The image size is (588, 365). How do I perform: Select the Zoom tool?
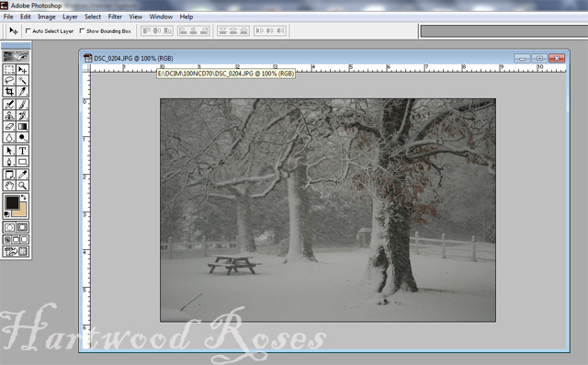[x=22, y=186]
